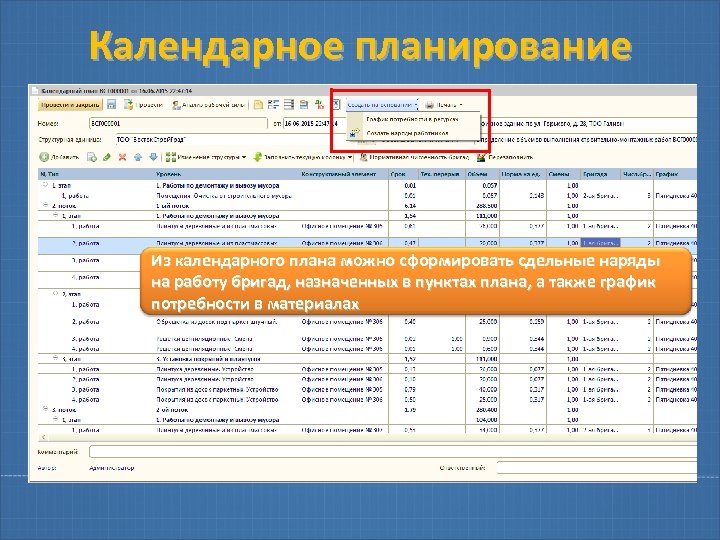This screenshot has width=720, height=540.
Task: Open Заполнить текущую колонку dropdown
Action: coord(303,157)
